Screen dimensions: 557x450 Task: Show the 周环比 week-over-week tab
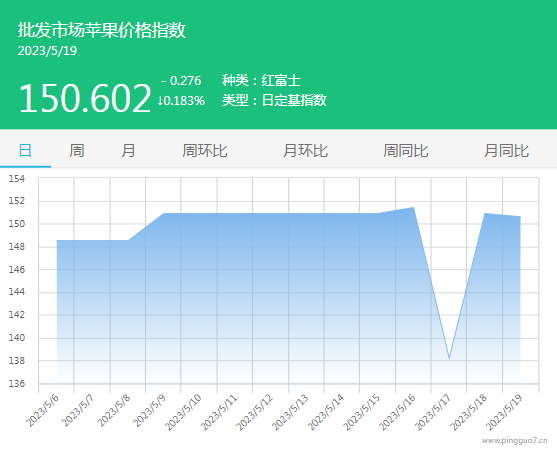[205, 151]
